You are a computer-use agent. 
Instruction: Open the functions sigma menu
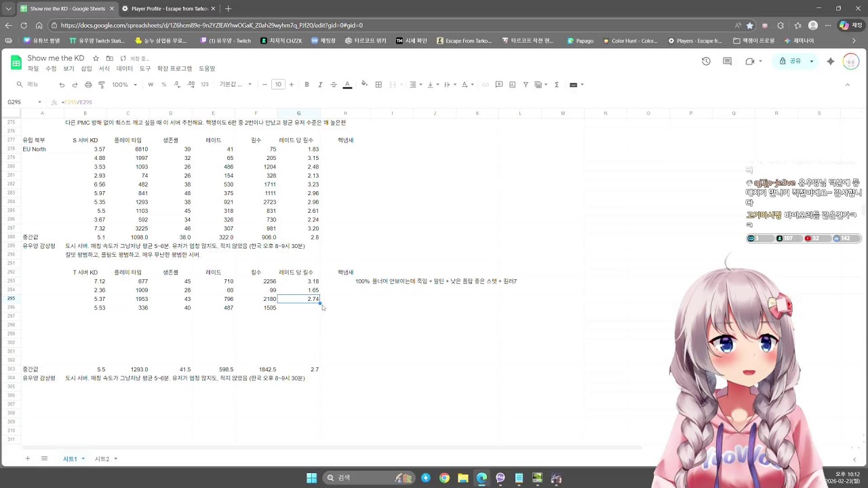coord(557,85)
